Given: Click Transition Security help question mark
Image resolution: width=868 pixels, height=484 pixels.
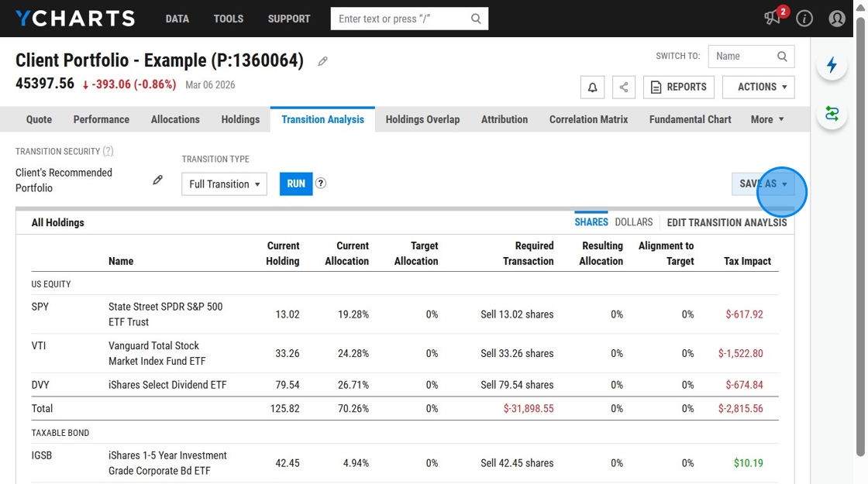Looking at the screenshot, I should click(x=108, y=151).
